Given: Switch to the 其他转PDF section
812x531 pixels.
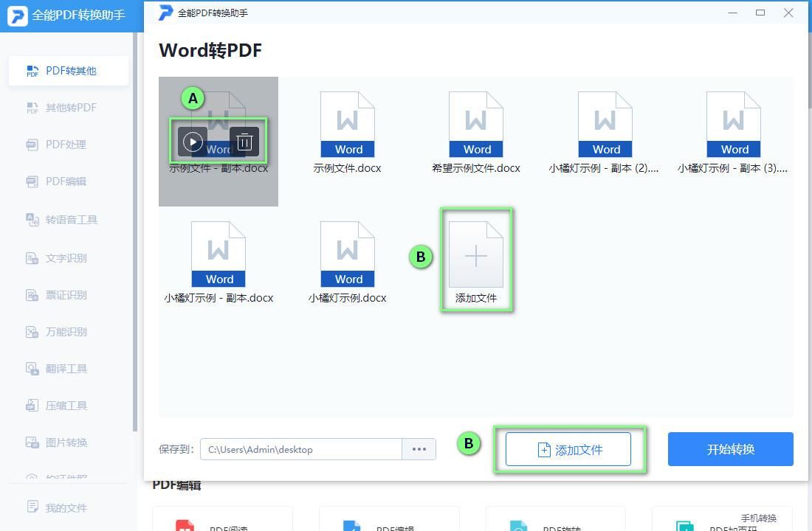Looking at the screenshot, I should (68, 107).
